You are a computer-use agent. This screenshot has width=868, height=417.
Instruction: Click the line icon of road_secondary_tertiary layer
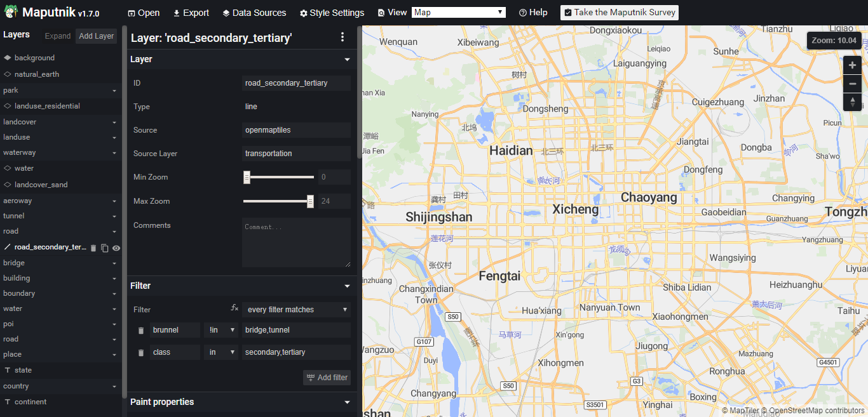coord(8,247)
